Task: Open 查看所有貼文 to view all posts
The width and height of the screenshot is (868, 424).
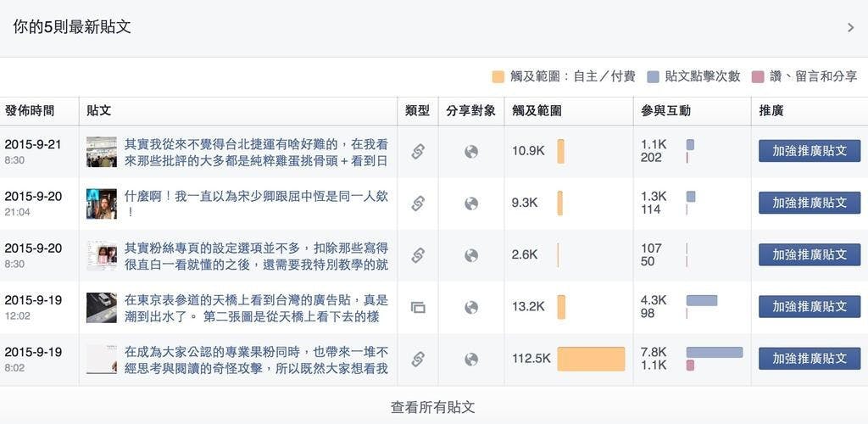Action: [x=433, y=407]
